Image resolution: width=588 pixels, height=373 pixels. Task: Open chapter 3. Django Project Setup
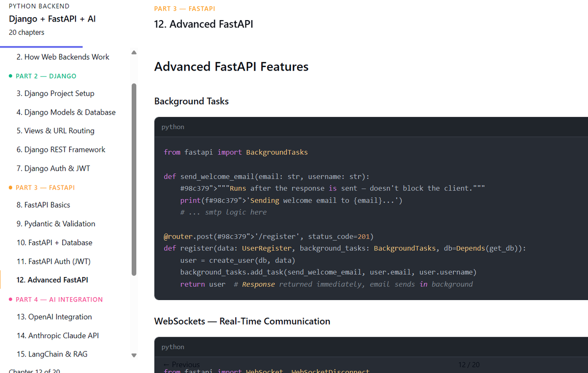pyautogui.click(x=55, y=93)
